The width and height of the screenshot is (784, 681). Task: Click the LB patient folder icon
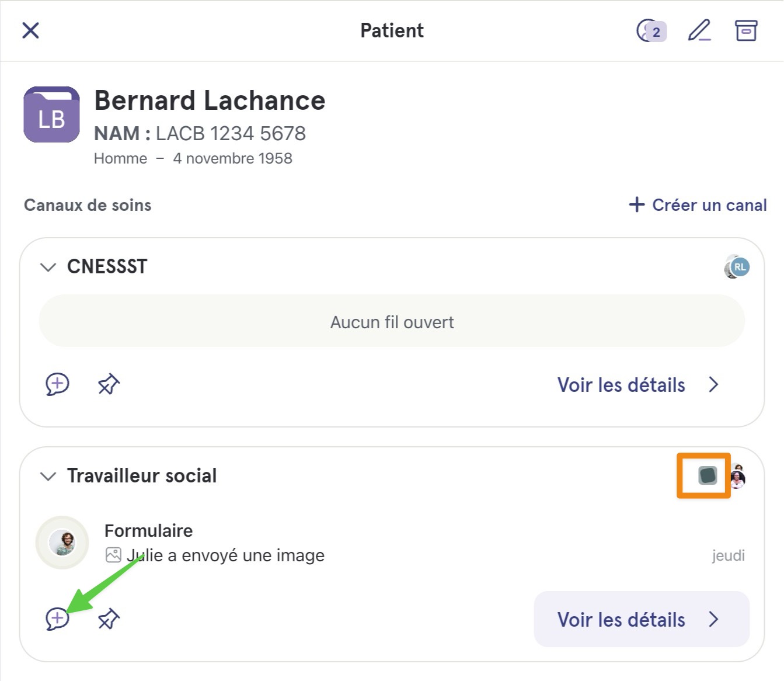[51, 114]
